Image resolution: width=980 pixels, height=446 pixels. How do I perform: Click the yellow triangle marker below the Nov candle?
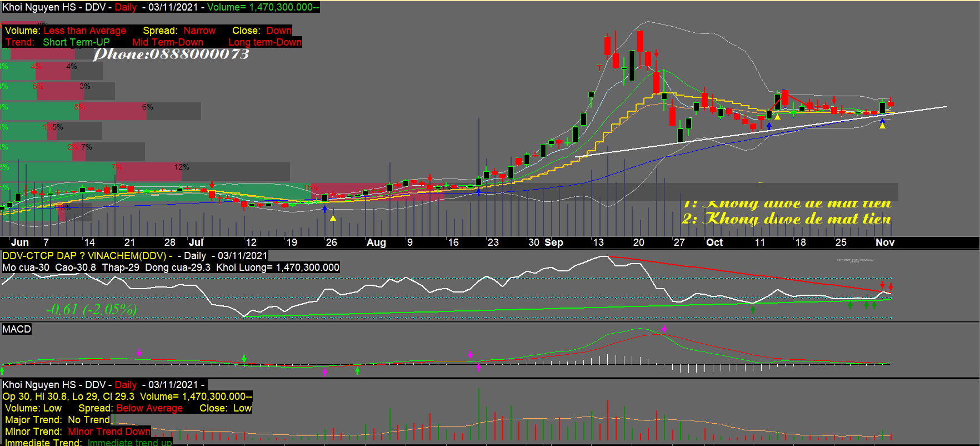[882, 126]
